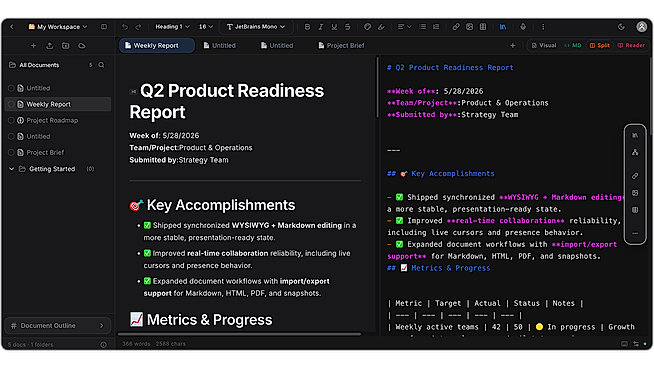Click the diagram icon in the floating toolbar
The image size is (654, 368).
click(x=635, y=152)
